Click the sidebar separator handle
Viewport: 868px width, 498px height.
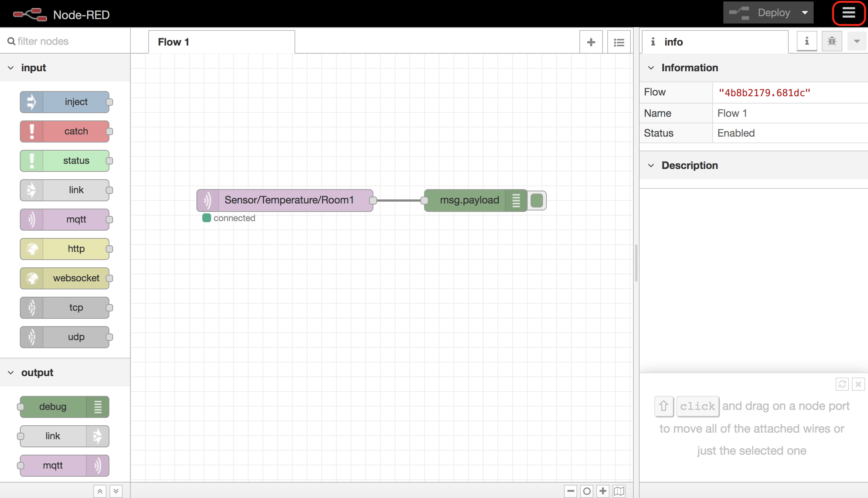[636, 263]
